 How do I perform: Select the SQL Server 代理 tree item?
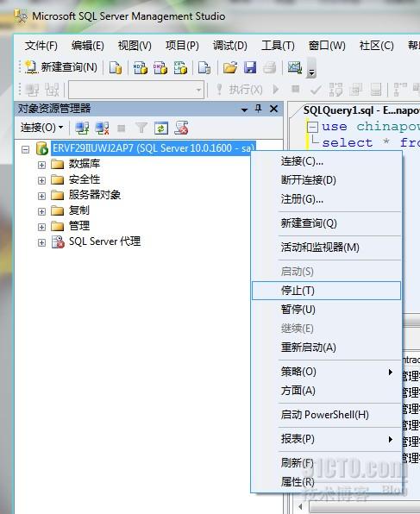point(104,241)
